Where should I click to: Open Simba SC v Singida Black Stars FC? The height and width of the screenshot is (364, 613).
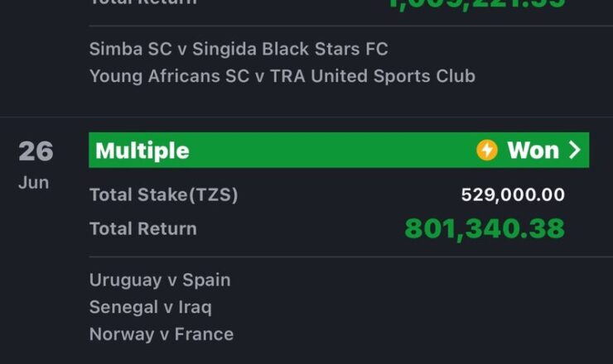pos(239,49)
